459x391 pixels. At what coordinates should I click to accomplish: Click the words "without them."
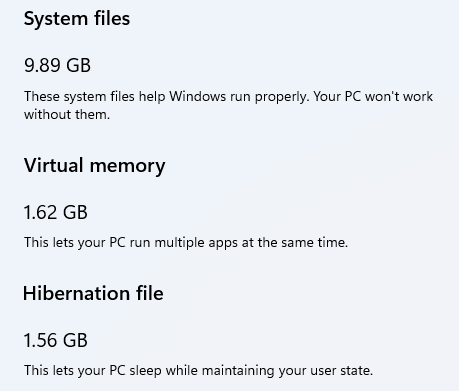(67, 115)
